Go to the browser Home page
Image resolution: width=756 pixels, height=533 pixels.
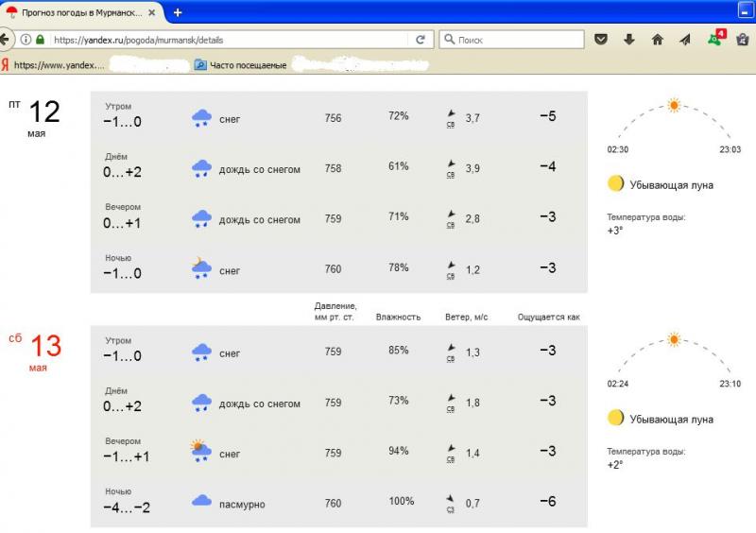click(x=658, y=40)
